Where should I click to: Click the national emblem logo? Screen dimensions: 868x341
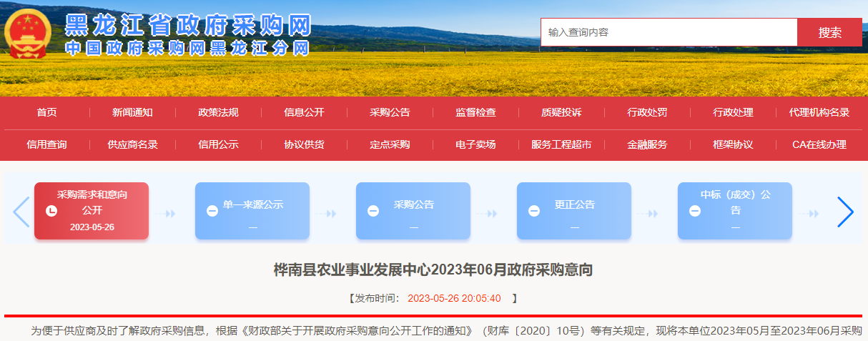coord(27,34)
